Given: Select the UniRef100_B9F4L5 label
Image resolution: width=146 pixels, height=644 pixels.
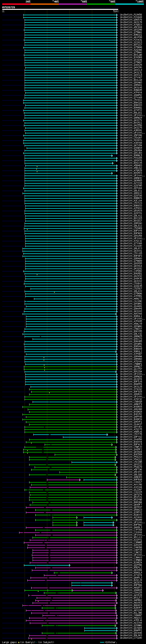Looking at the screenshot, I should point(131,445).
